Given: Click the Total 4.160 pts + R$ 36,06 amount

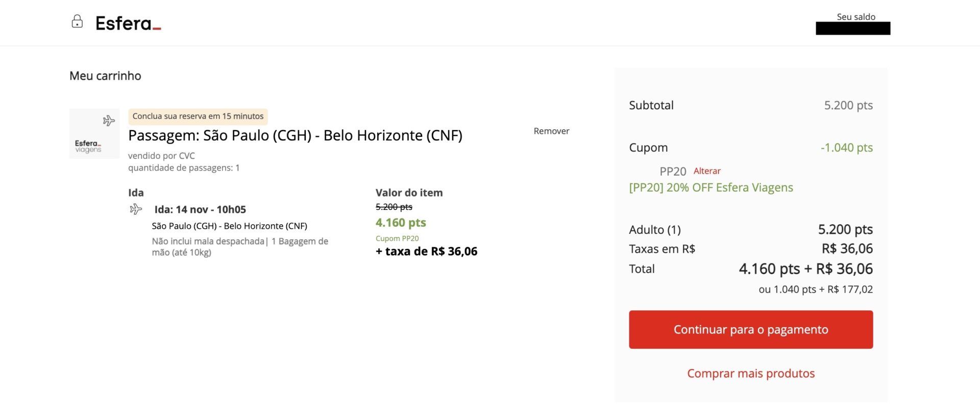Looking at the screenshot, I should coord(806,269).
